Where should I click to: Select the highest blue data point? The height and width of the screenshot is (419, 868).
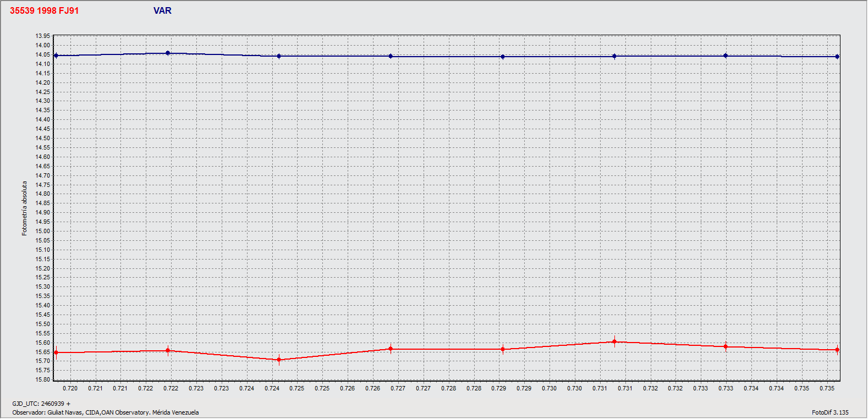tap(168, 53)
